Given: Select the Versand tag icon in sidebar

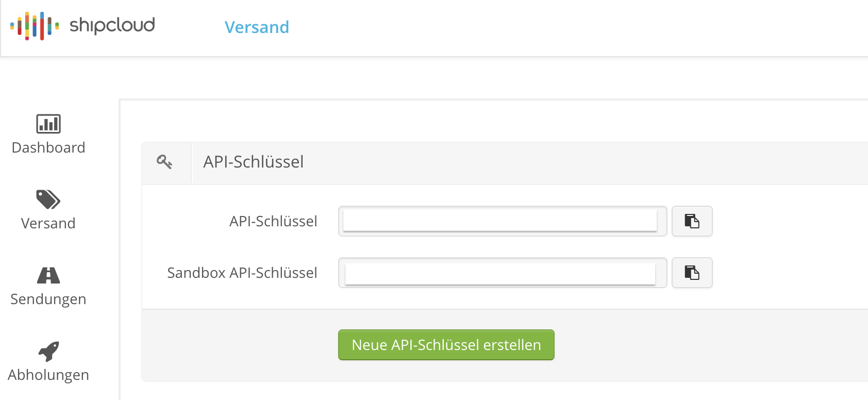Looking at the screenshot, I should [48, 200].
